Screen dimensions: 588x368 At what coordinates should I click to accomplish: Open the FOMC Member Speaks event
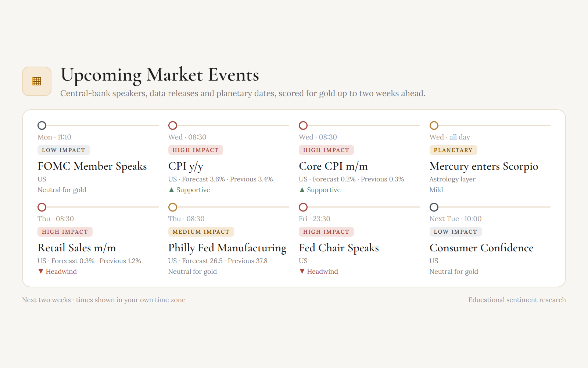coord(92,166)
